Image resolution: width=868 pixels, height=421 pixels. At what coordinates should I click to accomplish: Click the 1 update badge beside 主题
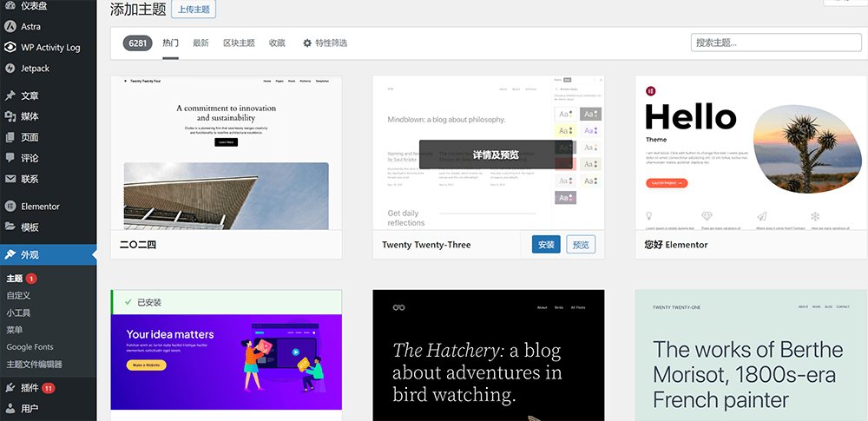coord(31,279)
